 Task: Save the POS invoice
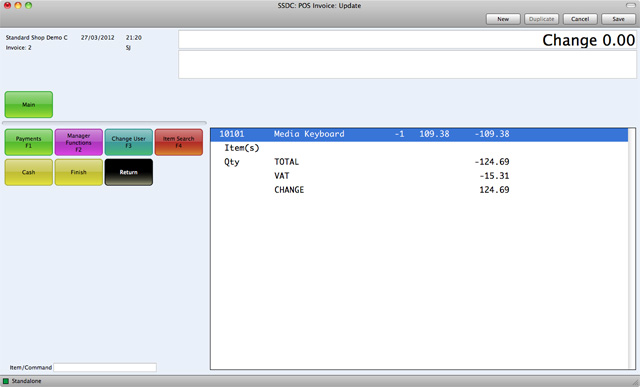point(618,19)
